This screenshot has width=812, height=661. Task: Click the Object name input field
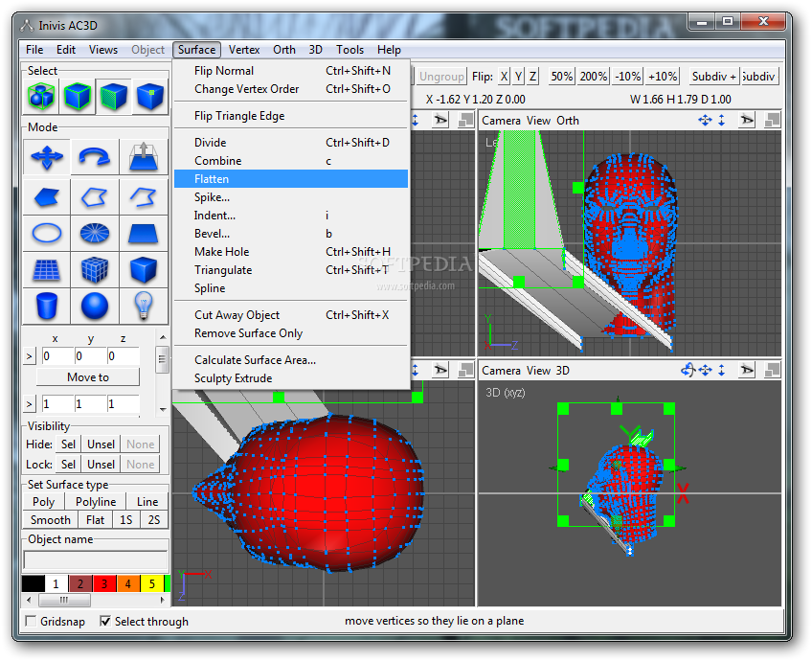point(96,560)
